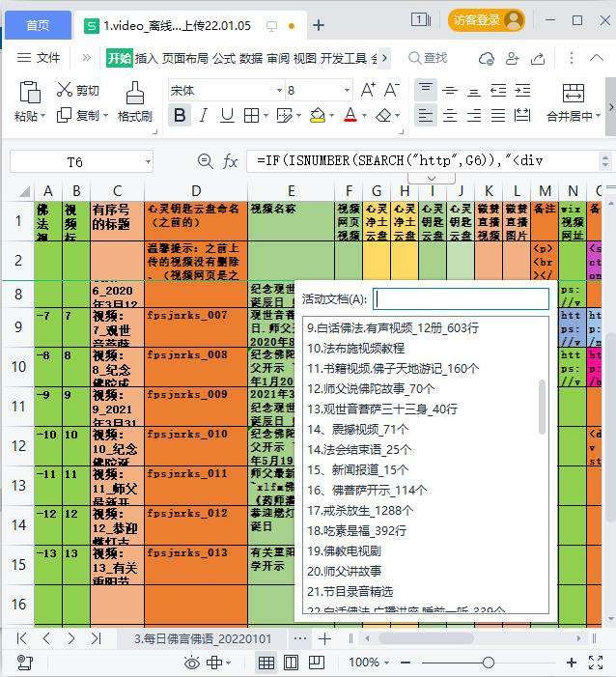The image size is (616, 677).
Task: Switch to the 数据 tab
Action: [251, 58]
